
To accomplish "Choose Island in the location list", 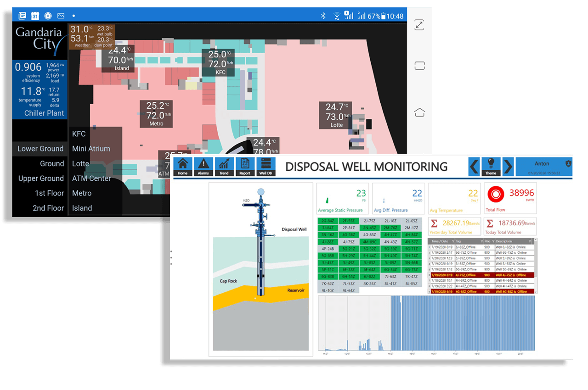I will (82, 208).
